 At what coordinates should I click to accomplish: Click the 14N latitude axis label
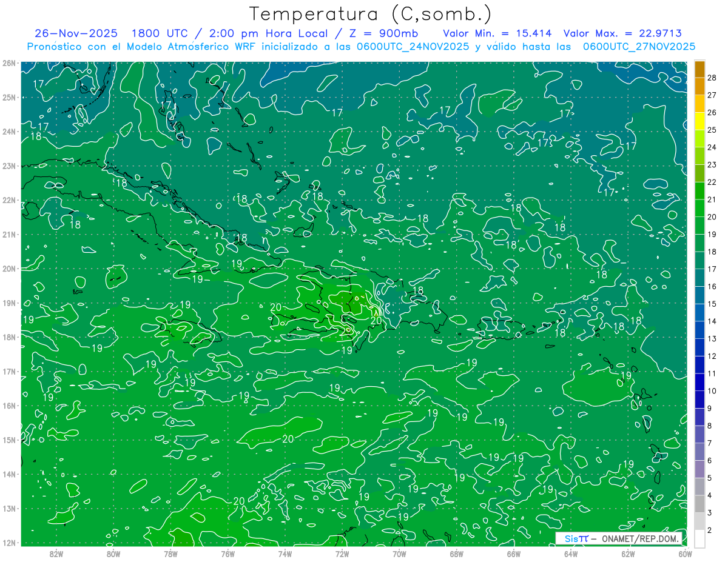pos(8,474)
